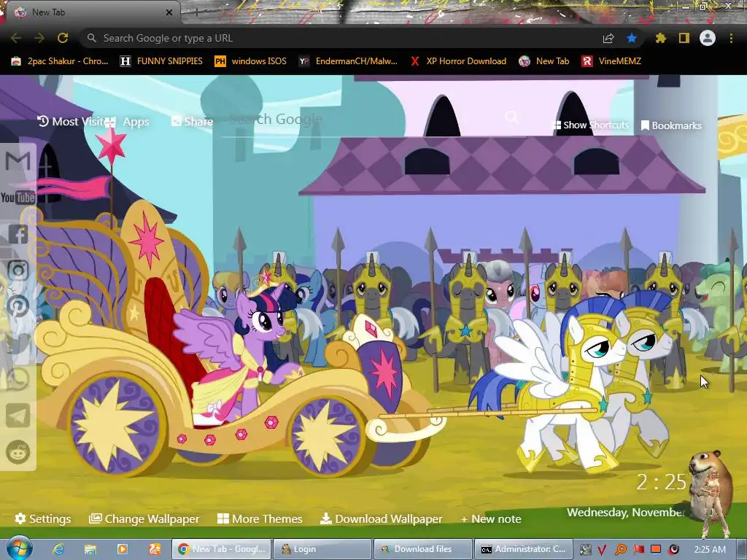Open the Windows Start orb
This screenshot has width=747, height=560.
pyautogui.click(x=19, y=548)
